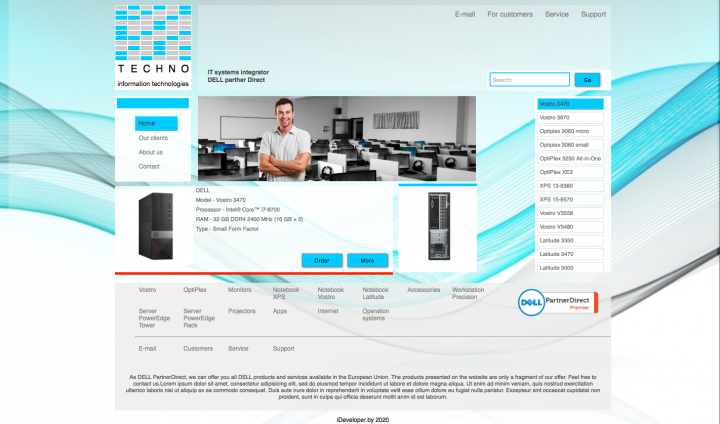This screenshot has height=424, width=720.
Task: Open Server PowerEdge Rack footer link
Action: pos(199,318)
